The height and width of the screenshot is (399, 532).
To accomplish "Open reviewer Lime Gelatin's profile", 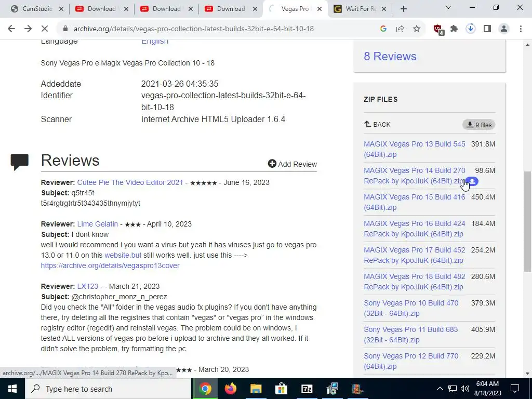I will click(97, 224).
